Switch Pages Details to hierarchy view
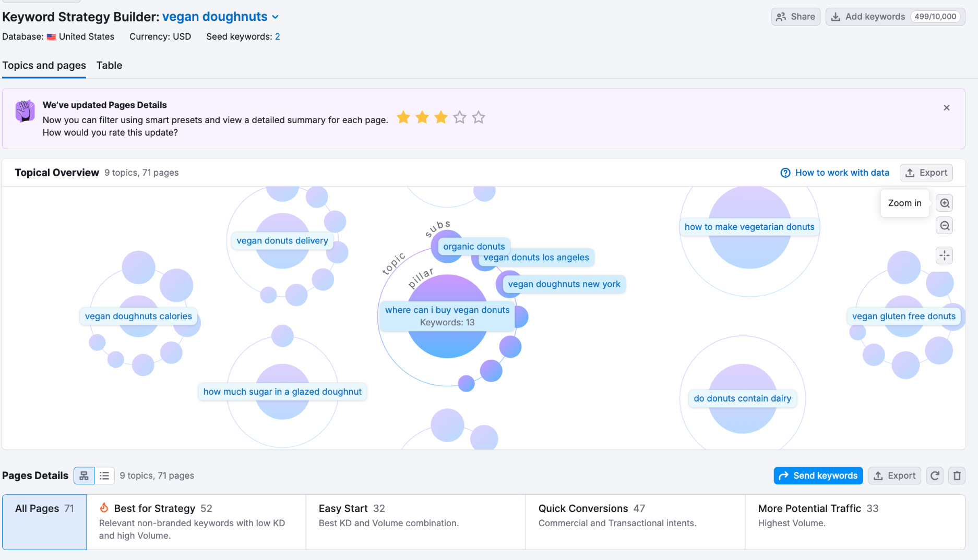978x560 pixels. pyautogui.click(x=84, y=476)
